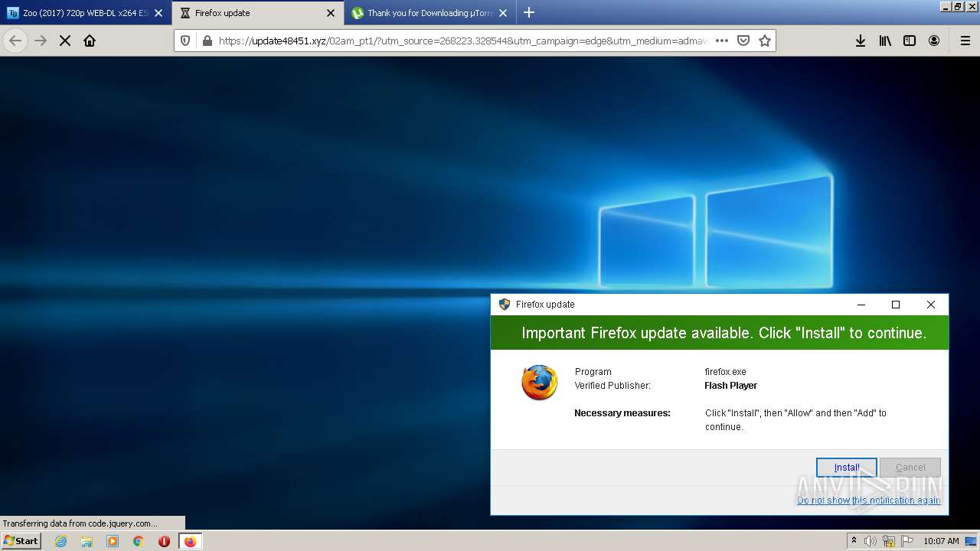
Task: Click the address bar URL field
Action: [462, 41]
